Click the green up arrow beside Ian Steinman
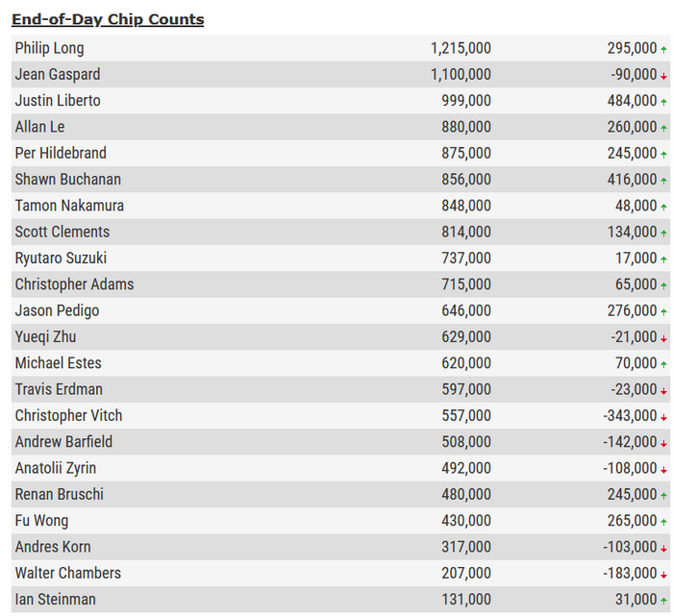Viewport: 673px width, 616px height. (663, 600)
